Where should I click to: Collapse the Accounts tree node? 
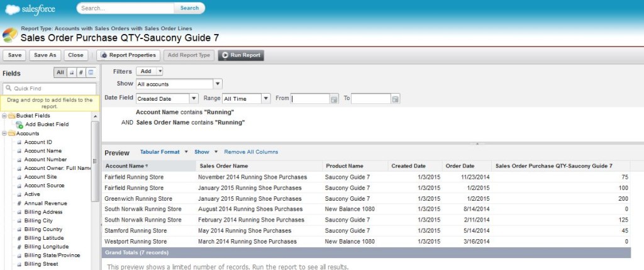coord(4,133)
